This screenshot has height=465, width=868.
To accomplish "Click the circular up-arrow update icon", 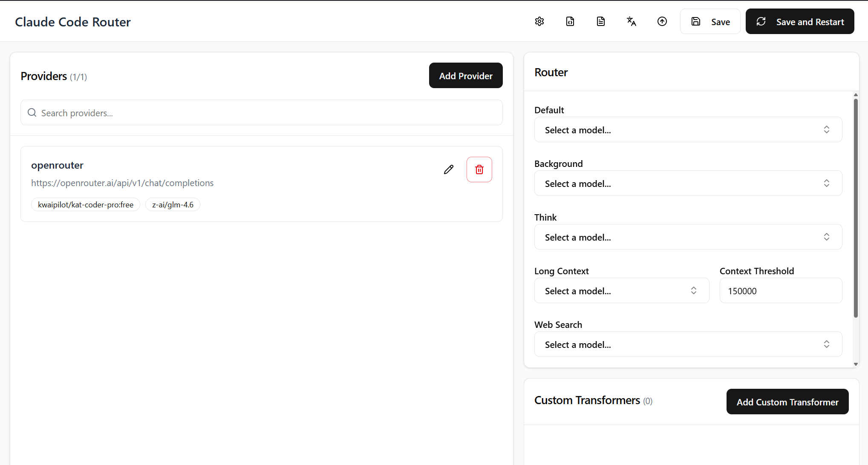I will (x=662, y=21).
